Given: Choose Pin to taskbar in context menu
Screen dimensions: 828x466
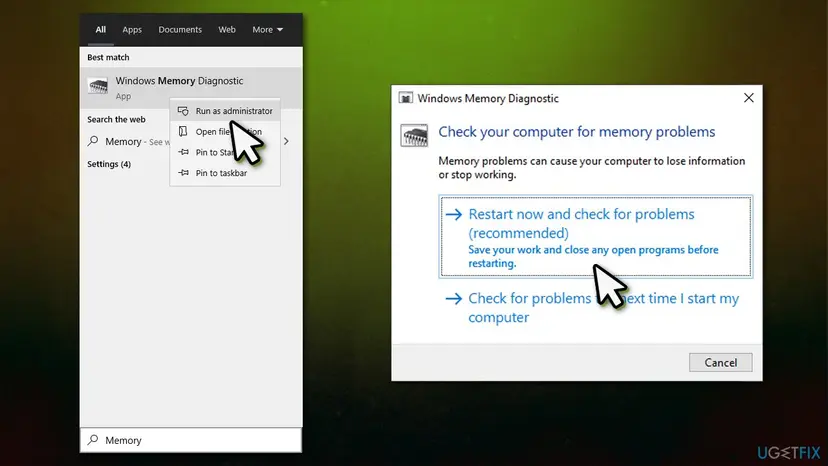Looking at the screenshot, I should 225,173.
